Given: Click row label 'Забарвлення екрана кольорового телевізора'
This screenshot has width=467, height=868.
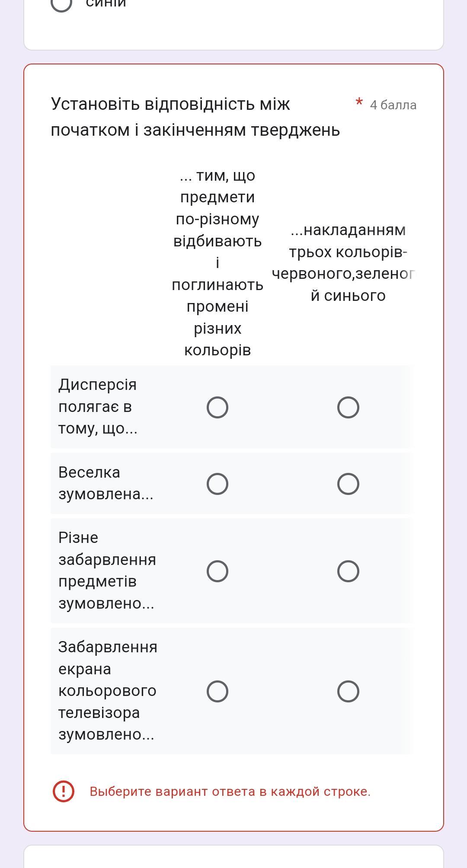Looking at the screenshot, I should (x=108, y=690).
